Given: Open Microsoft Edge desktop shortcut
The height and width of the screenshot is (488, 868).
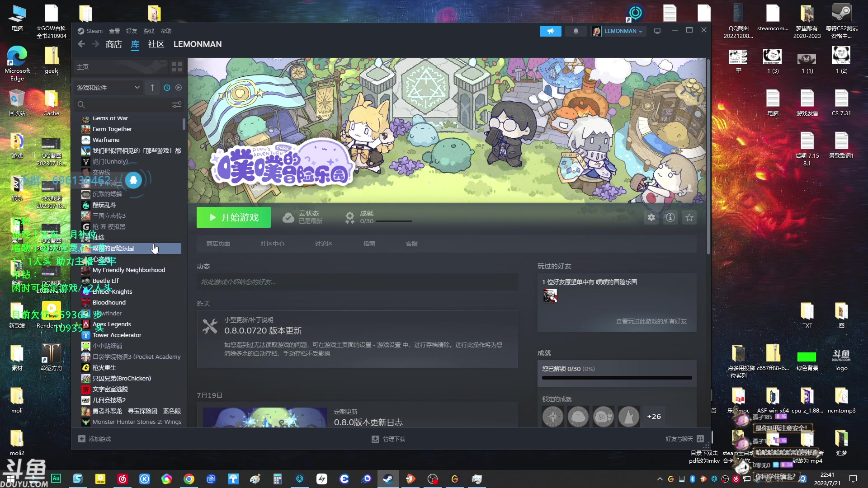Looking at the screenshot, I should [17, 63].
